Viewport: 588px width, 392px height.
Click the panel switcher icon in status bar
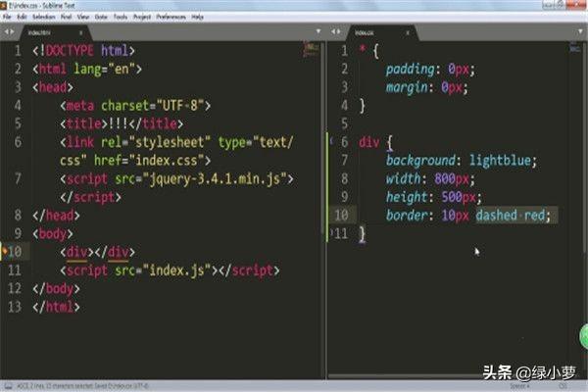pyautogui.click(x=6, y=384)
